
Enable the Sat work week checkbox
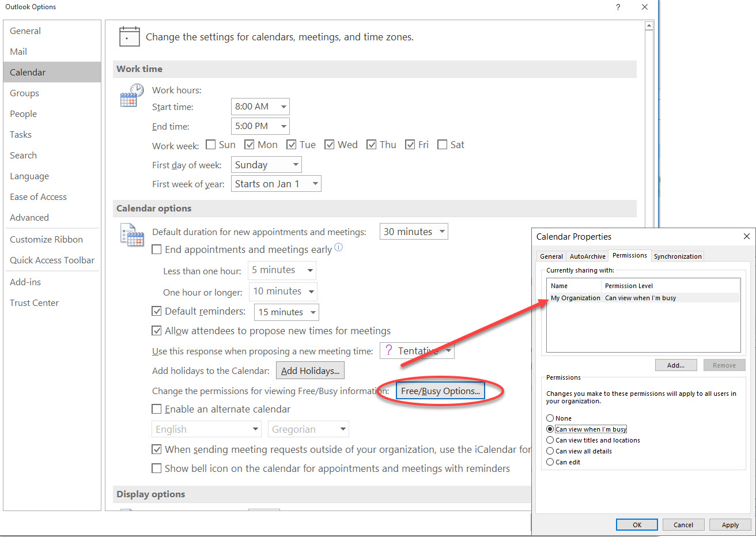click(x=443, y=145)
